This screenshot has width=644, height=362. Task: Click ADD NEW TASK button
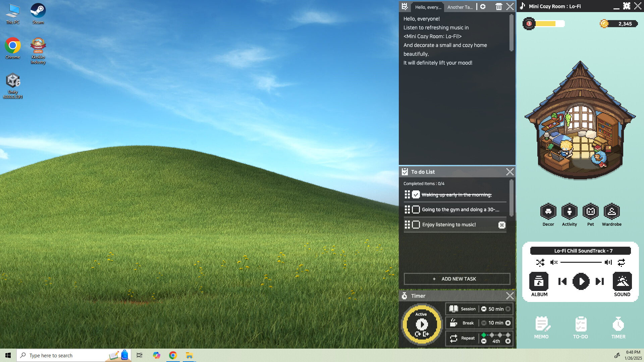click(457, 279)
